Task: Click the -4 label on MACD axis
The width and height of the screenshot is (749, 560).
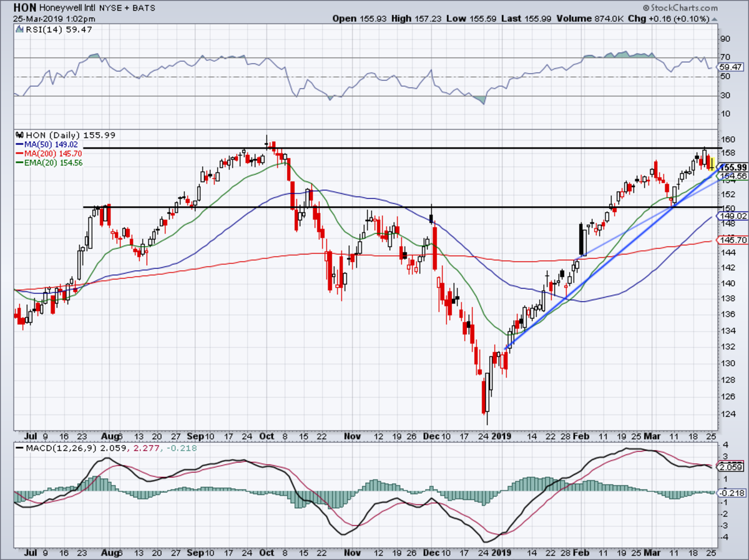Action: [x=724, y=537]
